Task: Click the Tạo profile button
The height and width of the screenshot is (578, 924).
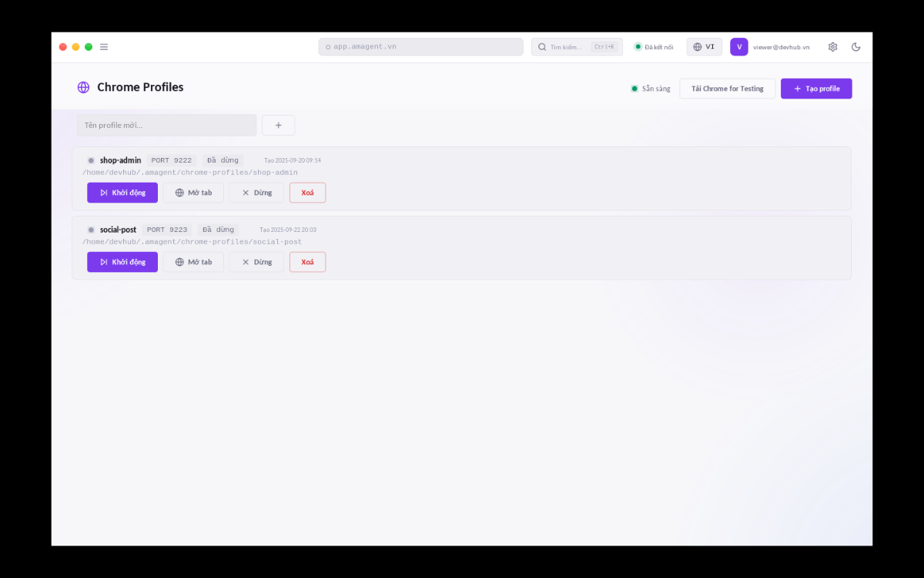Action: click(x=816, y=89)
